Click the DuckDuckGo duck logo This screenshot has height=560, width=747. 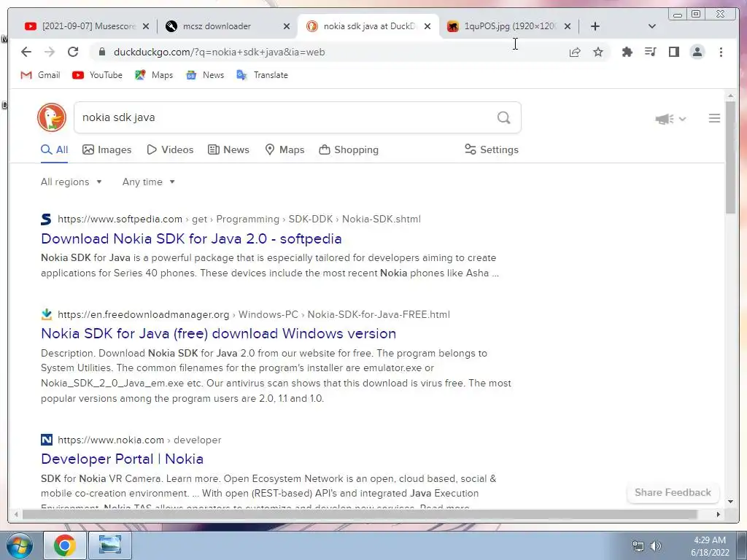coord(52,117)
